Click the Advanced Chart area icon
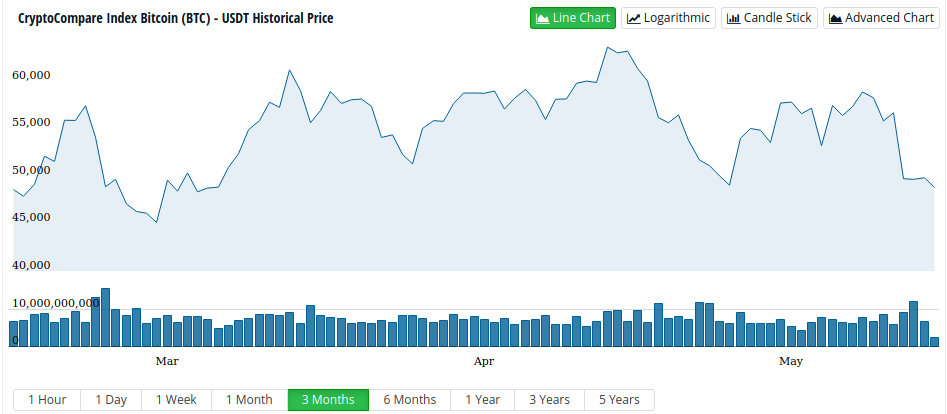947x414 pixels. coord(835,18)
